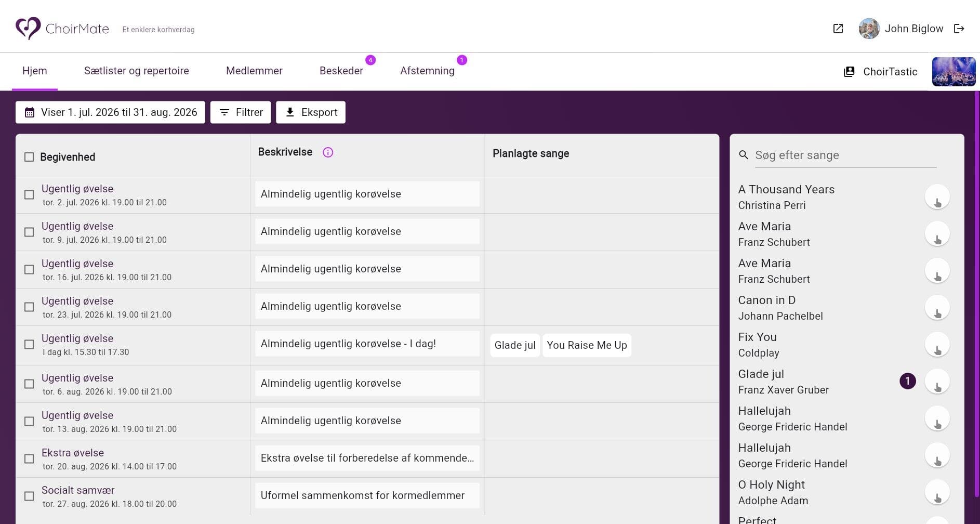980x524 pixels.
Task: Click the John Biglow profile avatar
Action: pyautogui.click(x=869, y=29)
